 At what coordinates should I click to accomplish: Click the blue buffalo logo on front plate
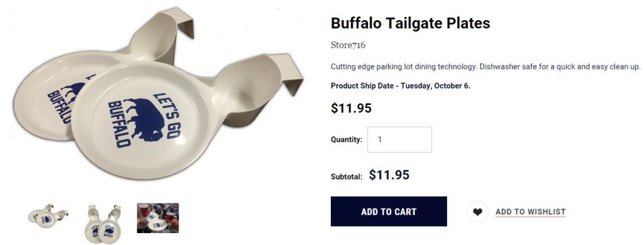pos(144,118)
